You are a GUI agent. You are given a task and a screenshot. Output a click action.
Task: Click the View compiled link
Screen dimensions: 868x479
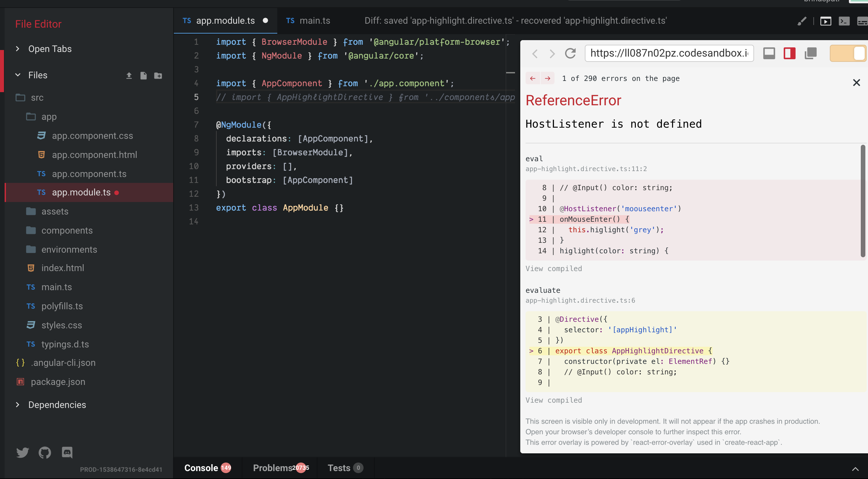point(554,268)
